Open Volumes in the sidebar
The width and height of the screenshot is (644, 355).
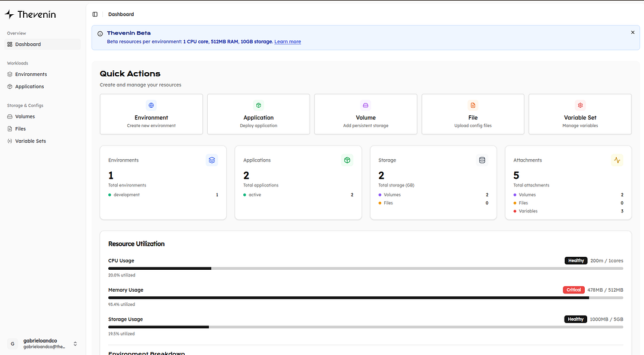42,117
